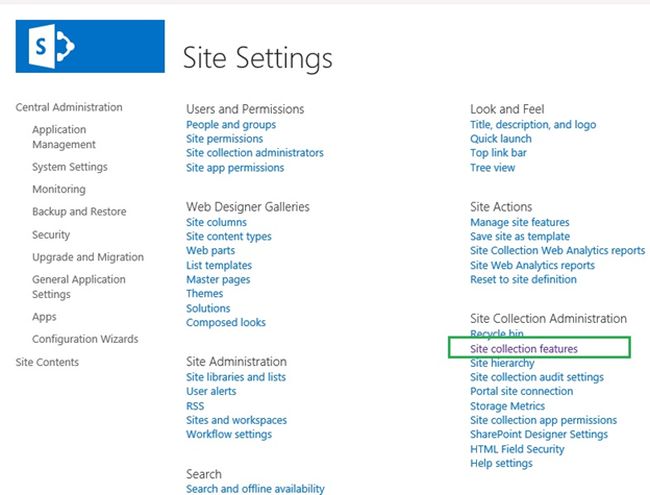Click the SharePoint logo icon
This screenshot has width=650, height=495.
pyautogui.click(x=90, y=46)
